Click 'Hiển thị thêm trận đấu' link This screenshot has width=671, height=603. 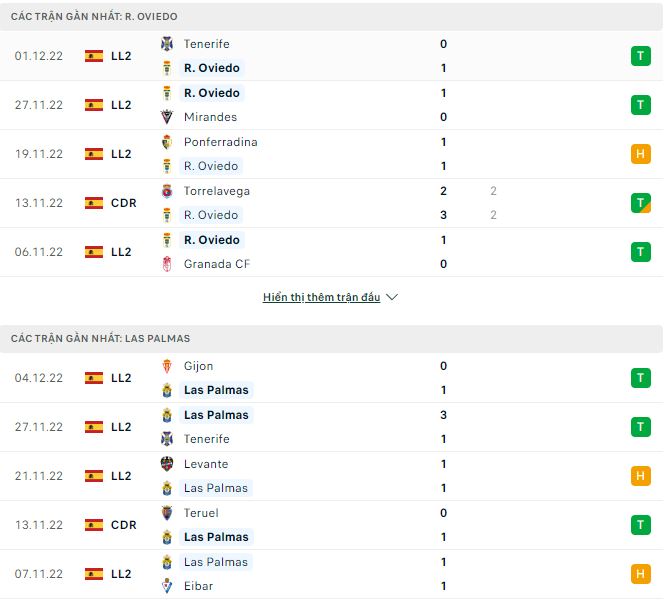tap(321, 298)
